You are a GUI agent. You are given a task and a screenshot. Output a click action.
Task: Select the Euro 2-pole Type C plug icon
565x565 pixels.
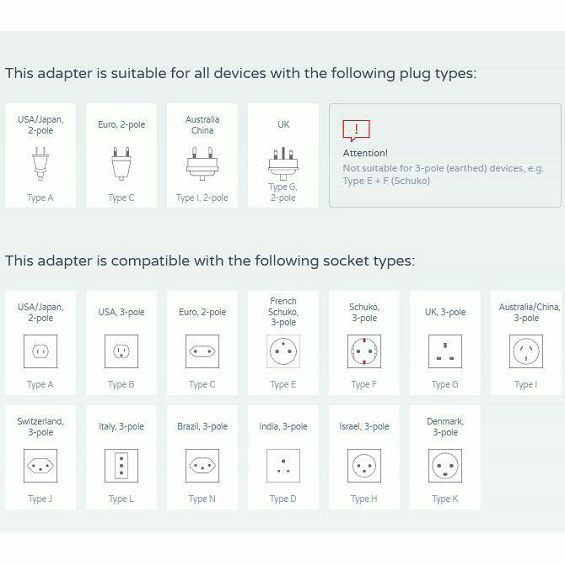pyautogui.click(x=121, y=164)
